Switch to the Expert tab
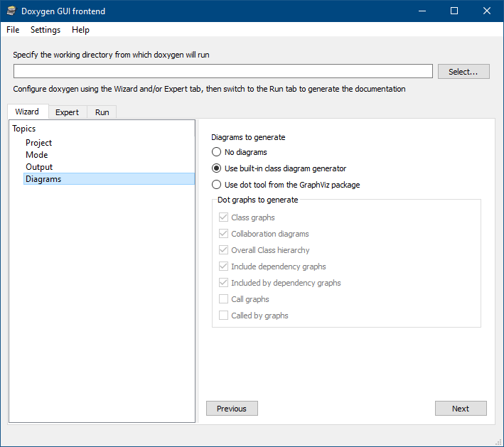 point(68,112)
